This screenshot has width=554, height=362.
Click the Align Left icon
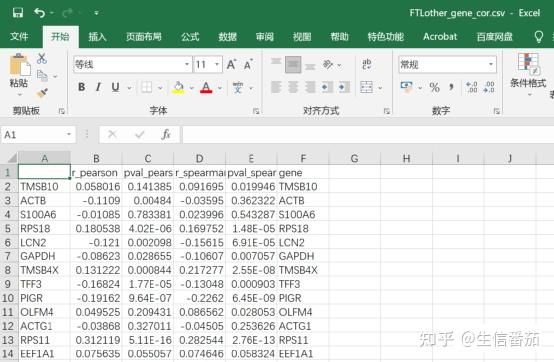click(x=276, y=87)
